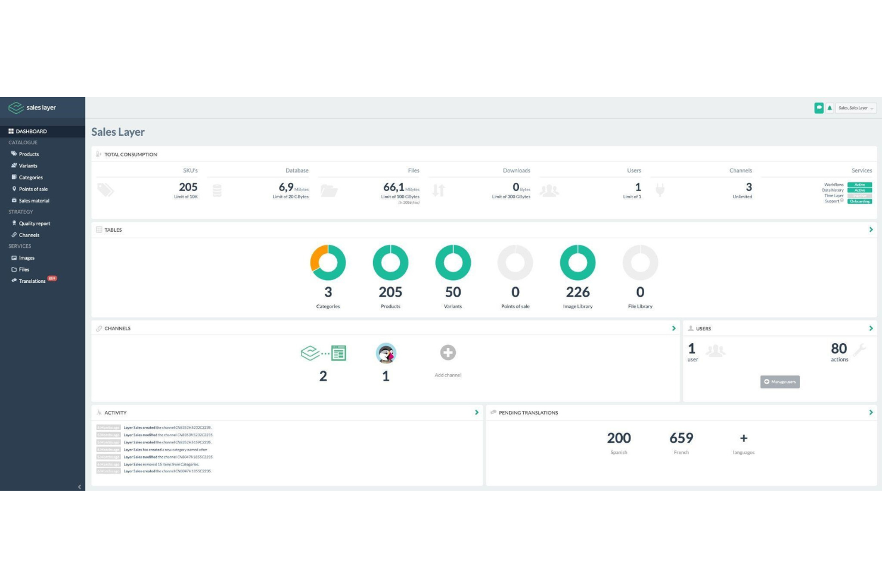Viewport: 882px width, 588px height.
Task: Click the 66,1 MBytes Files value
Action: 401,187
